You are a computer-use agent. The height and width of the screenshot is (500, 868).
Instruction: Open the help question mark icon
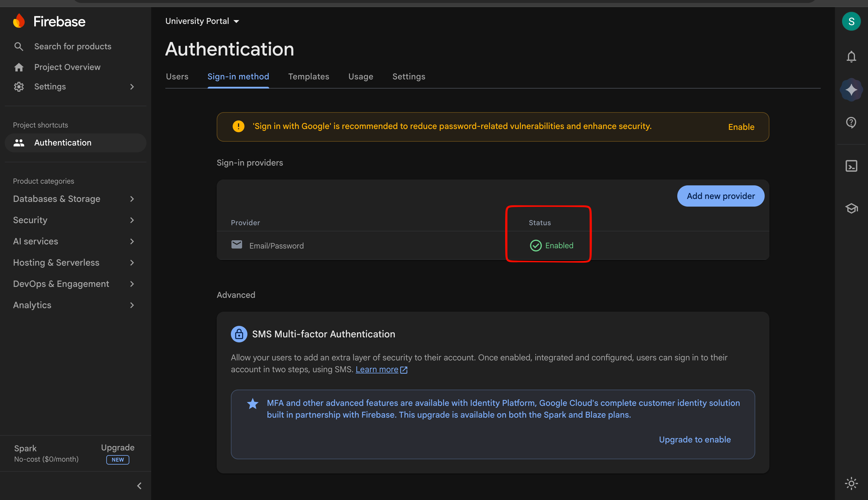tap(851, 122)
